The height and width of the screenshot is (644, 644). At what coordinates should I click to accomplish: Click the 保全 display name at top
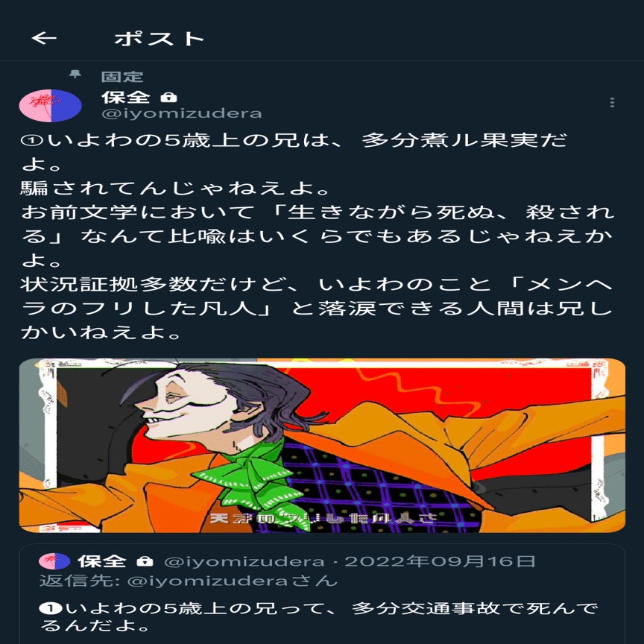(x=126, y=98)
